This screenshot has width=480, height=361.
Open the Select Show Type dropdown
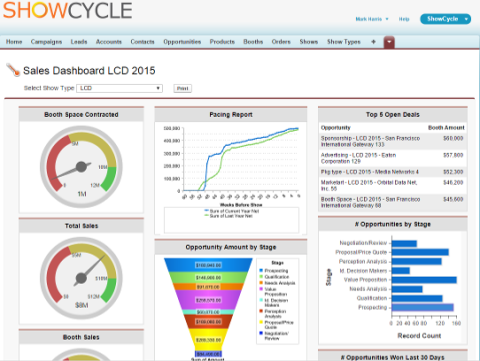[x=119, y=88]
